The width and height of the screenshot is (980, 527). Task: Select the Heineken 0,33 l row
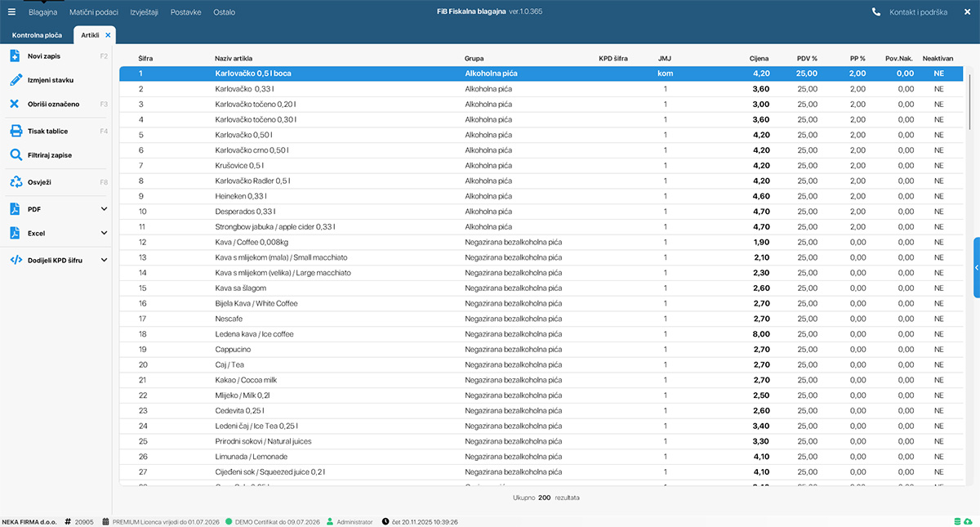(x=241, y=196)
